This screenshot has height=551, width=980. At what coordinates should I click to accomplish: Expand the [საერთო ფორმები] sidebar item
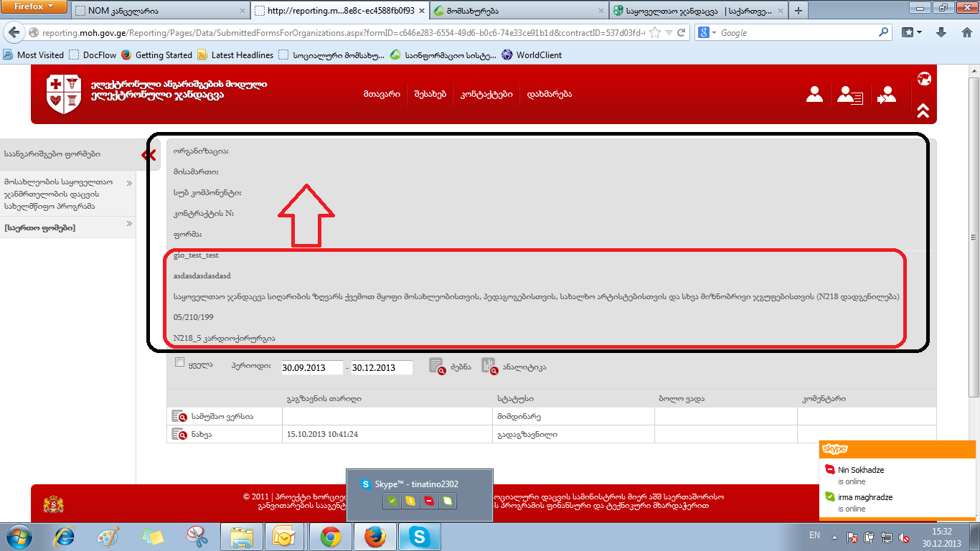click(130, 225)
